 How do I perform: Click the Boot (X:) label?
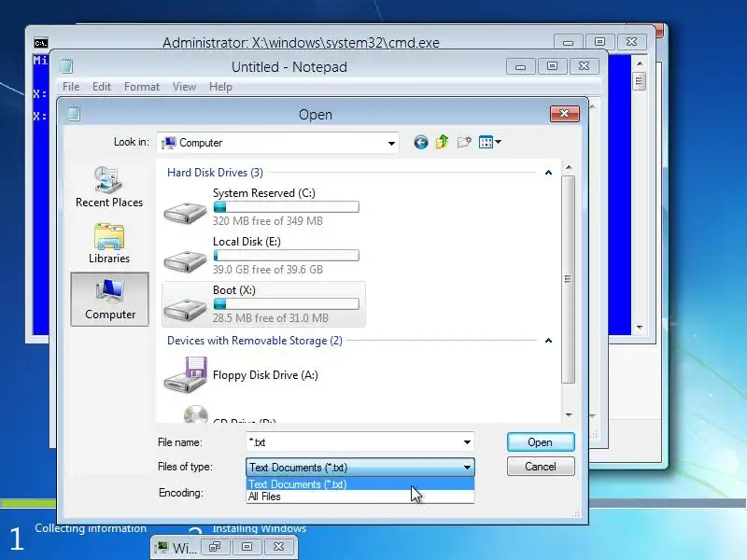pos(234,290)
